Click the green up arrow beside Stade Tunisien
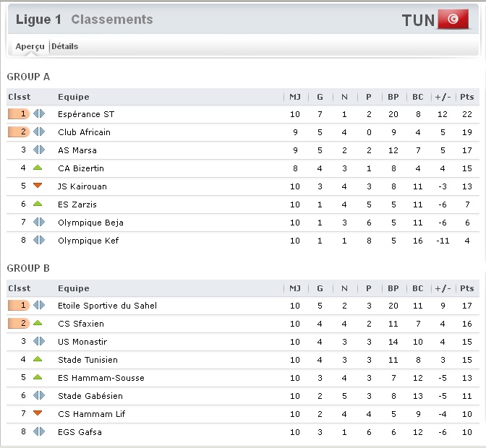This screenshot has height=448, width=486. tap(38, 359)
